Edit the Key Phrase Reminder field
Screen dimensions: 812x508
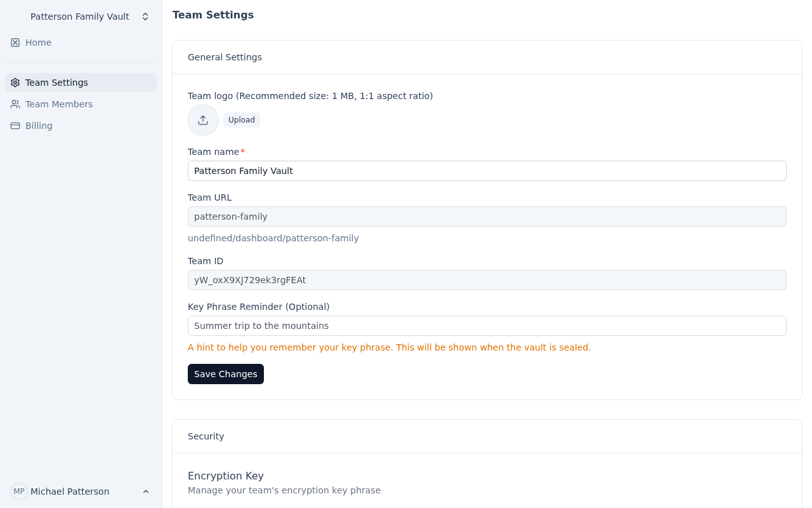[487, 326]
